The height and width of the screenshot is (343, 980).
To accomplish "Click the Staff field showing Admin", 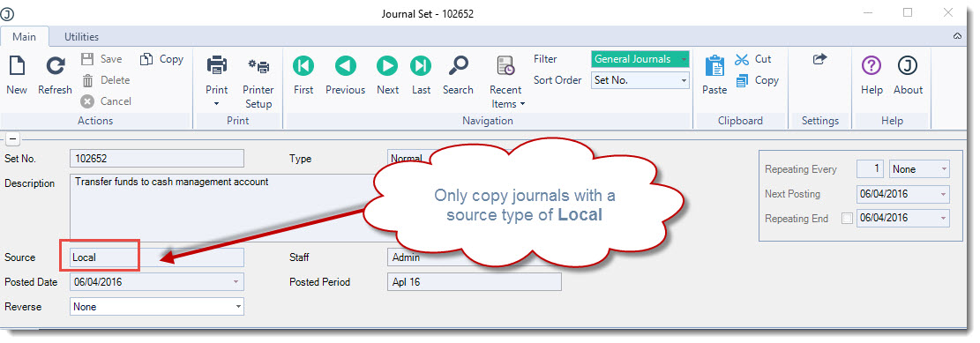I will point(475,257).
